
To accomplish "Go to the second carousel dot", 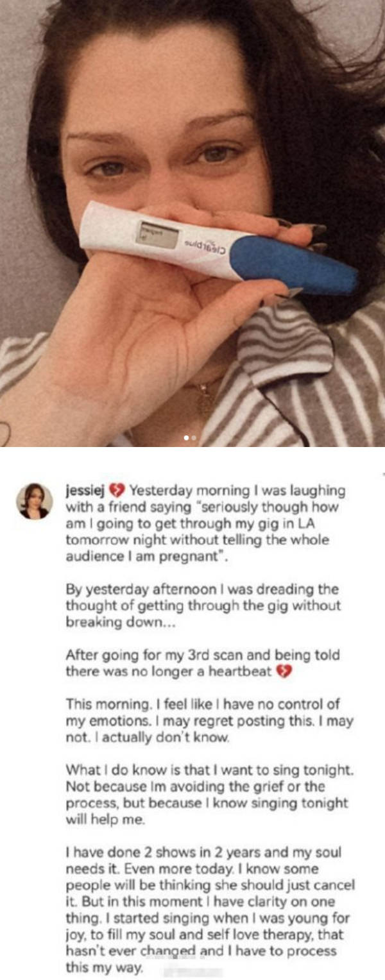I will pos(194,438).
